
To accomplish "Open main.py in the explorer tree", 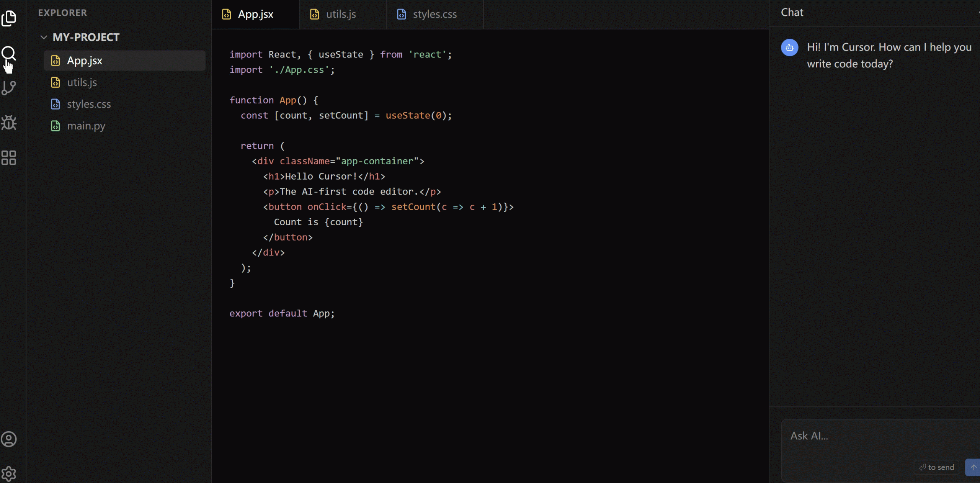I will click(86, 126).
